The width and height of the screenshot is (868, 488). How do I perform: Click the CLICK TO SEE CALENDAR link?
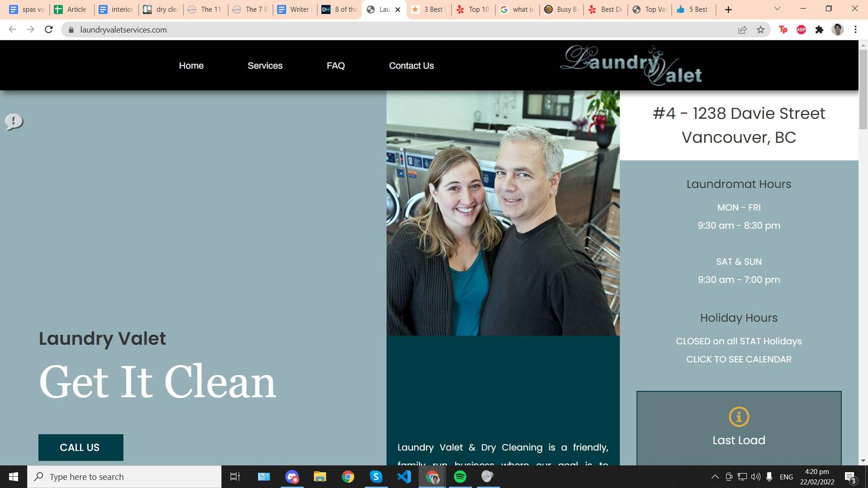pyautogui.click(x=739, y=359)
